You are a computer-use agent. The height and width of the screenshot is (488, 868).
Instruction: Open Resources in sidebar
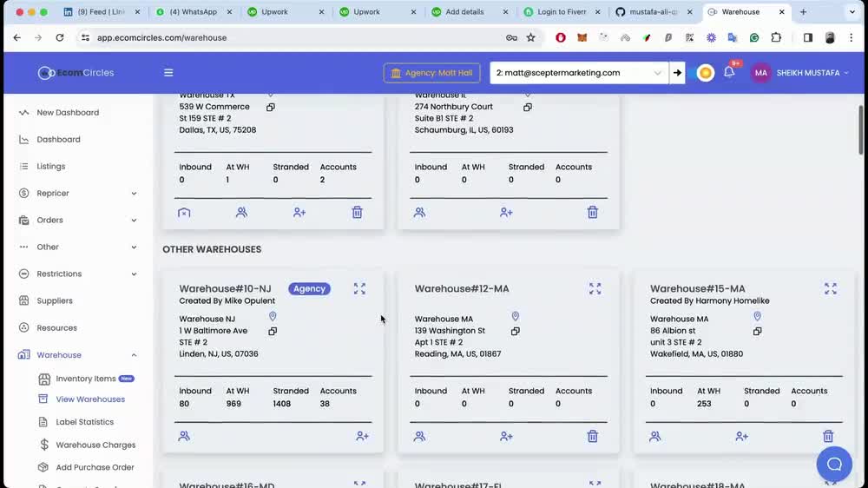coord(56,328)
